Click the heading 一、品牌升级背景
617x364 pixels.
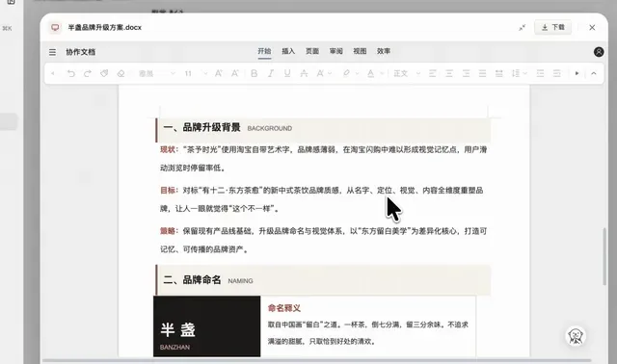pos(201,127)
